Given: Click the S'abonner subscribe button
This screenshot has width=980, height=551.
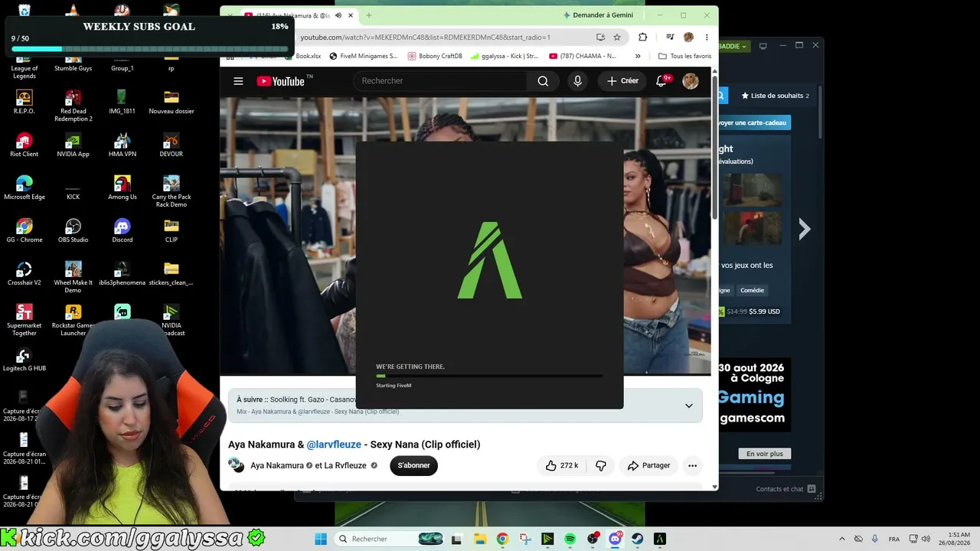Looking at the screenshot, I should [x=413, y=465].
